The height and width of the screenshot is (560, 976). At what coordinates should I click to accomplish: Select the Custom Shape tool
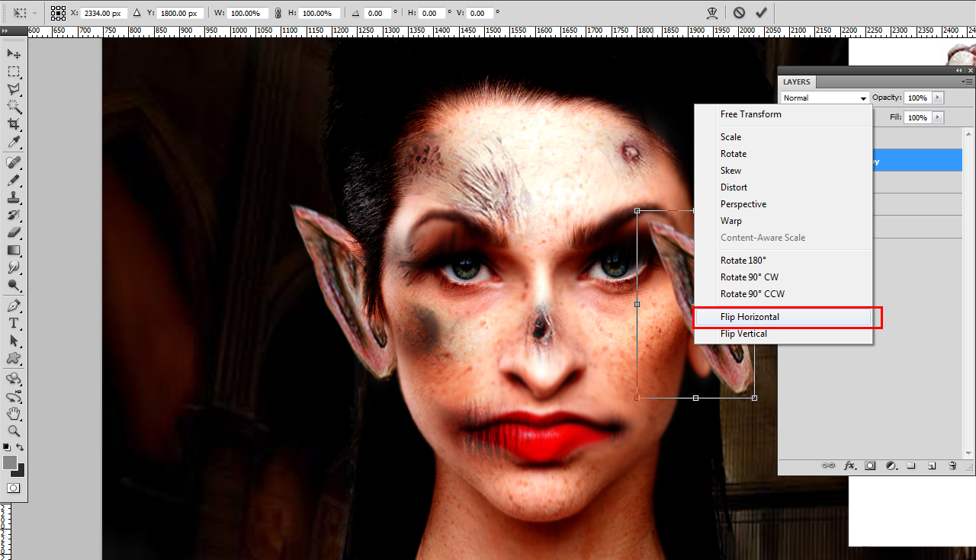pos(14,358)
